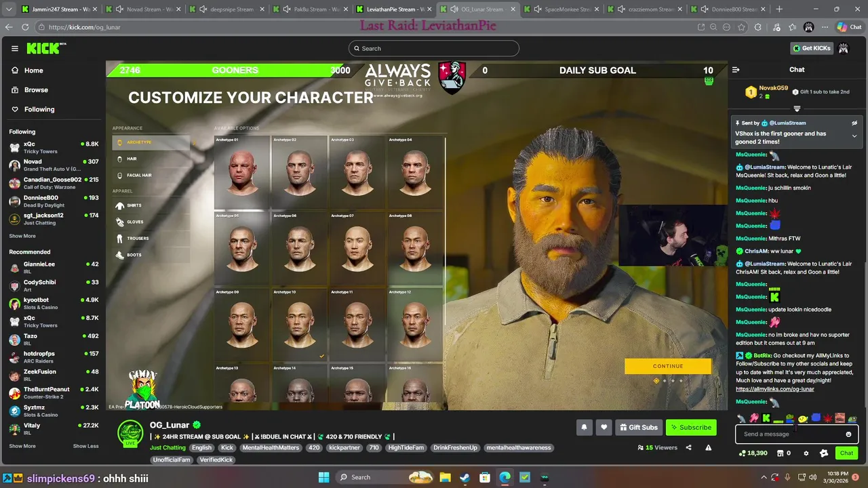Open the Windows Start button
The width and height of the screenshot is (868, 488).
[323, 477]
